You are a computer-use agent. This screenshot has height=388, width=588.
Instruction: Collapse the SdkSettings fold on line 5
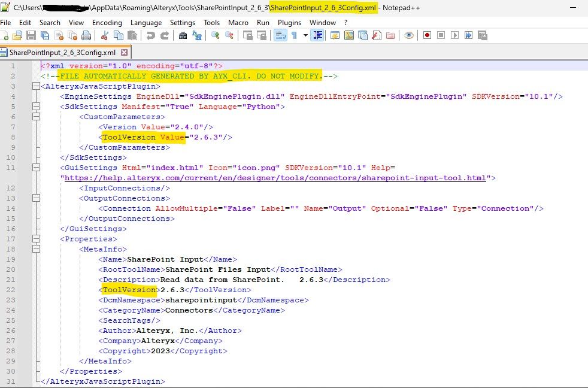(36, 107)
